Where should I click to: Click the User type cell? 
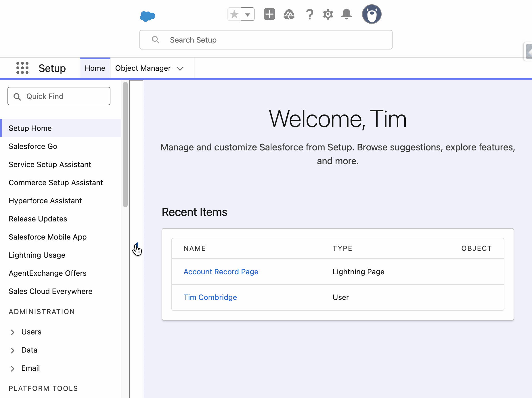(x=341, y=297)
